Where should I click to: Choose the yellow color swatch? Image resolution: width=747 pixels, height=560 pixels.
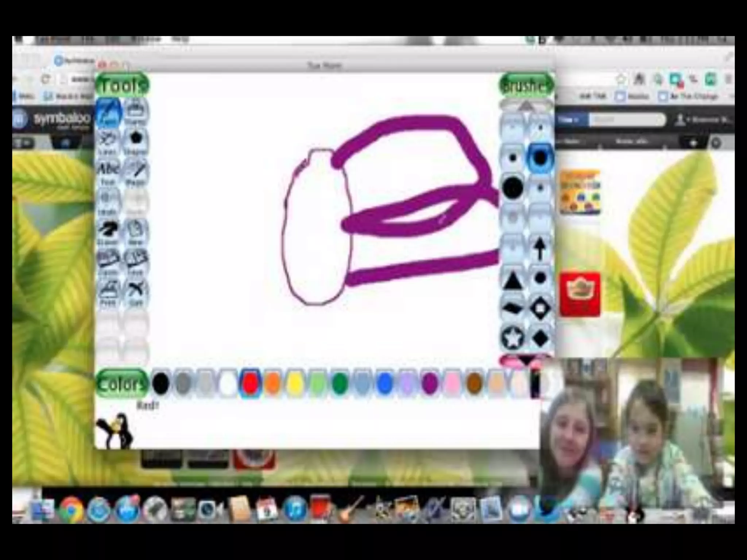[295, 383]
